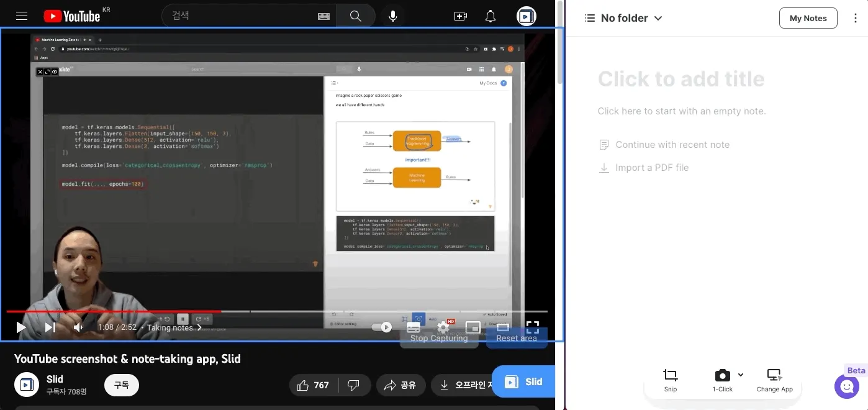Open the account avatar menu
This screenshot has height=410, width=868.
[x=527, y=16]
